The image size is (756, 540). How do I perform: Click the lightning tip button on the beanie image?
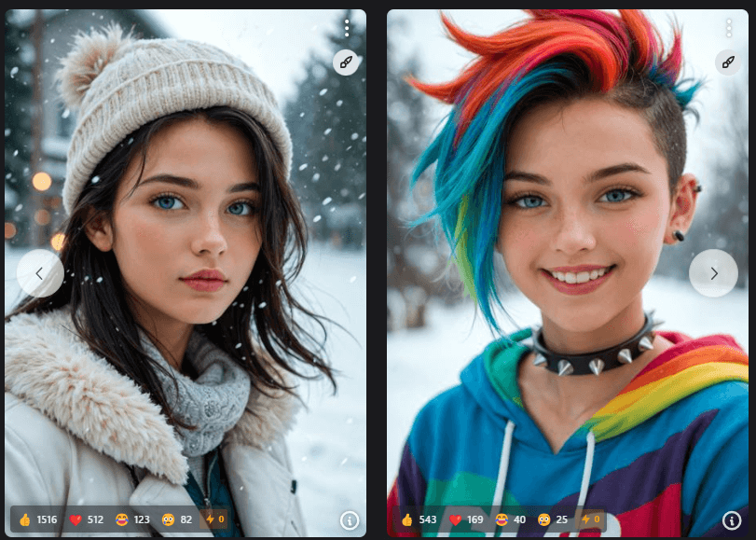[x=214, y=519]
